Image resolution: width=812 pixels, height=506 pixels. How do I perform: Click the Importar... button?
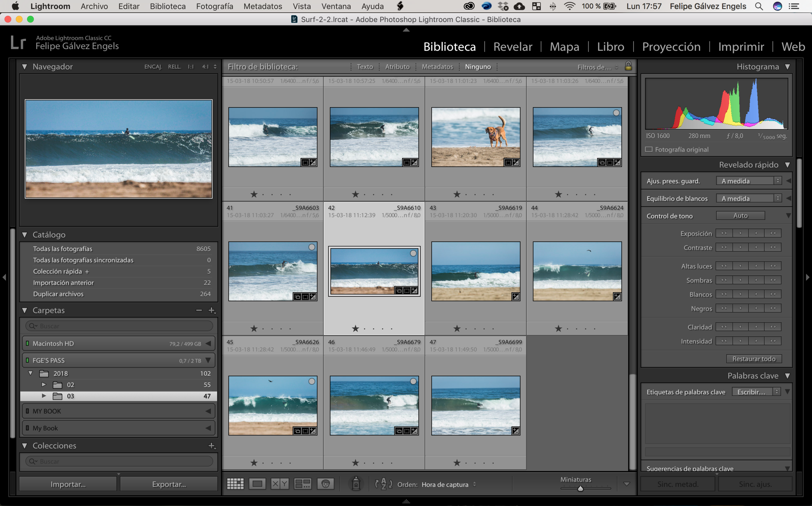[x=68, y=484]
